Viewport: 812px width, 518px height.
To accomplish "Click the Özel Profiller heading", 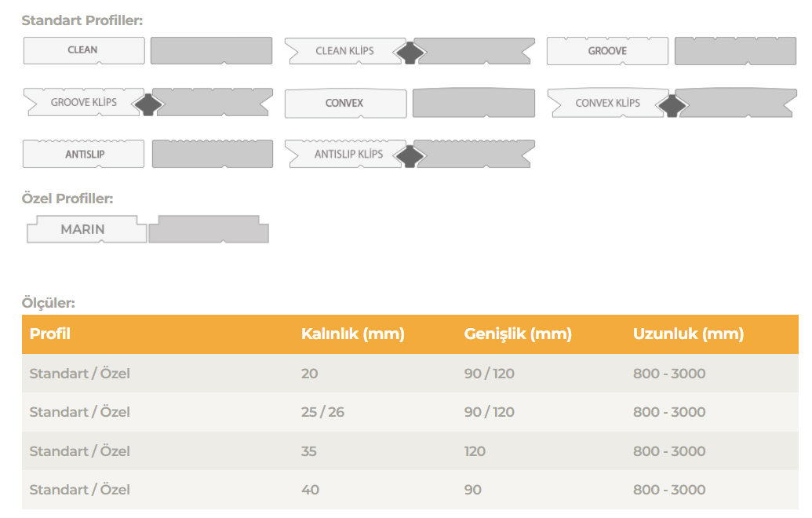I will (67, 199).
